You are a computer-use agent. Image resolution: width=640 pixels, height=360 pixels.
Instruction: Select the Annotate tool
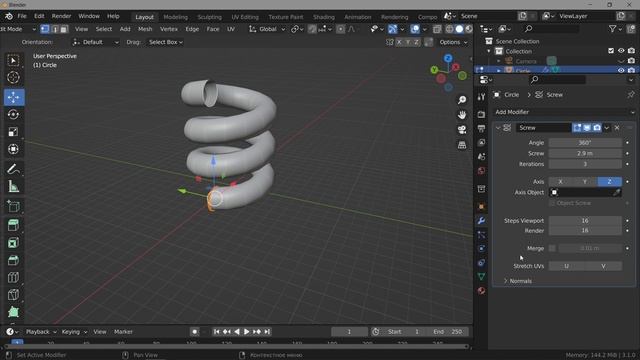[x=13, y=169]
